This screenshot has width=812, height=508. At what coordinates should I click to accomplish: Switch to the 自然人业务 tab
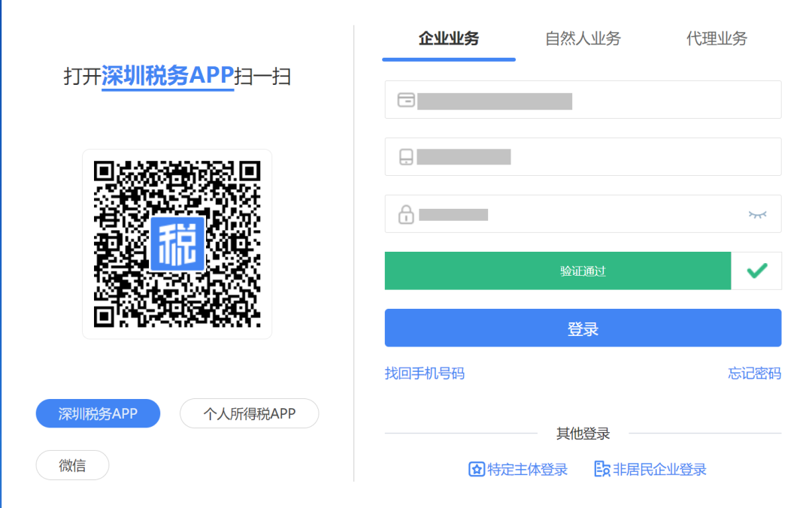[x=583, y=39]
